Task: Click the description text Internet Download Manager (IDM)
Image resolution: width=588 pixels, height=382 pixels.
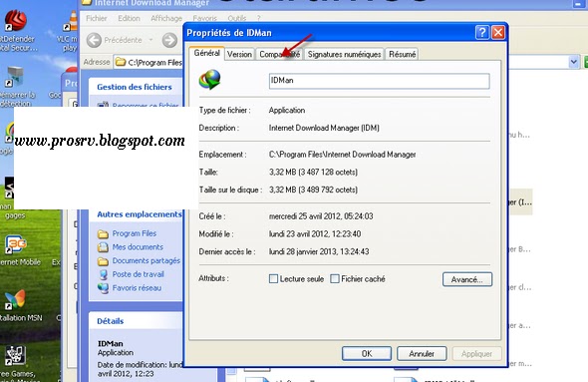Action: tap(324, 128)
